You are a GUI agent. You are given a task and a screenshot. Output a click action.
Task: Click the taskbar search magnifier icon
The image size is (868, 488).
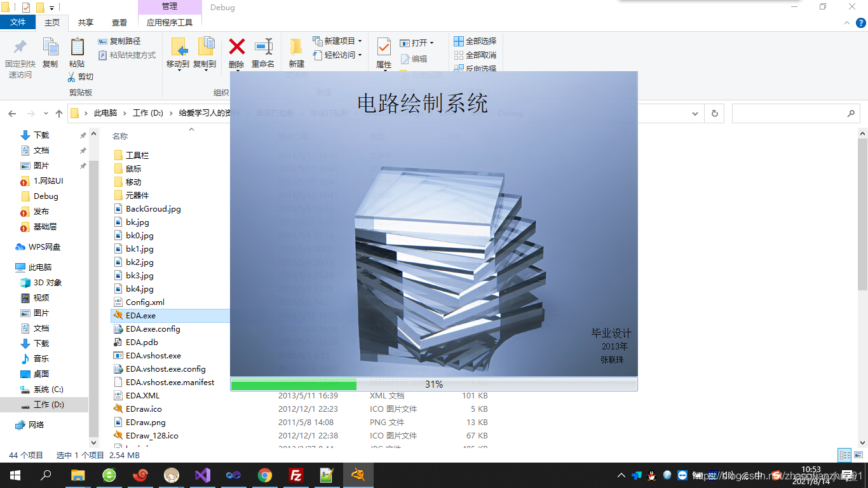[x=46, y=475]
